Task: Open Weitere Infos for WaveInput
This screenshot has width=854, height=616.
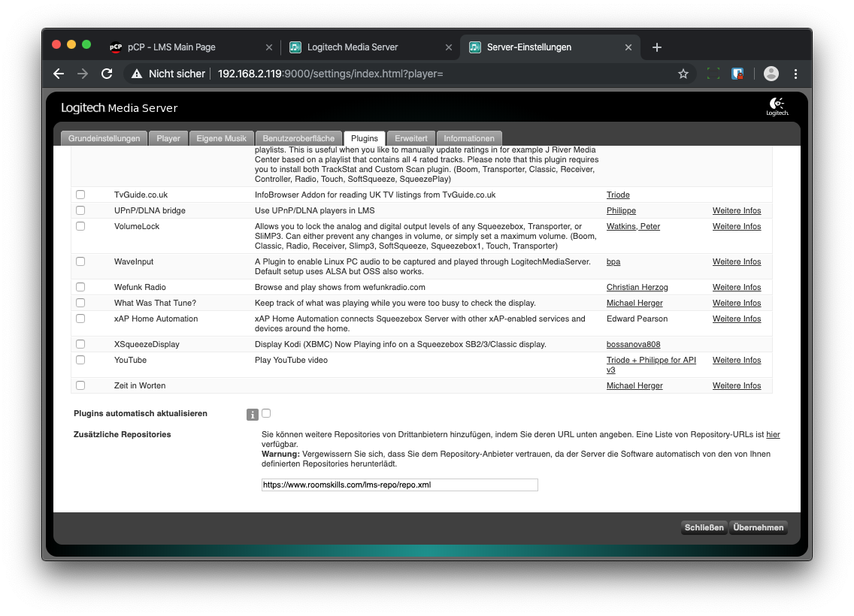Action: tap(737, 261)
